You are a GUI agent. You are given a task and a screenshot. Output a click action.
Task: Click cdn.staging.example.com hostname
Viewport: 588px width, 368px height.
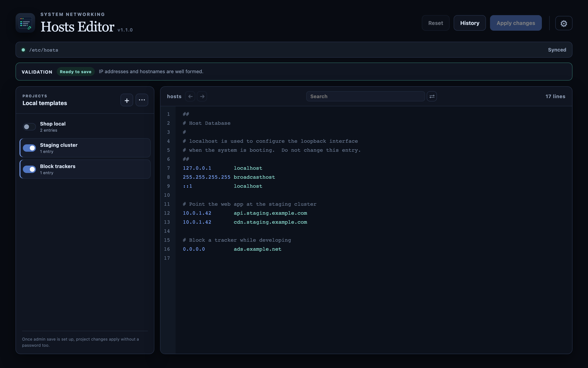coord(271,222)
